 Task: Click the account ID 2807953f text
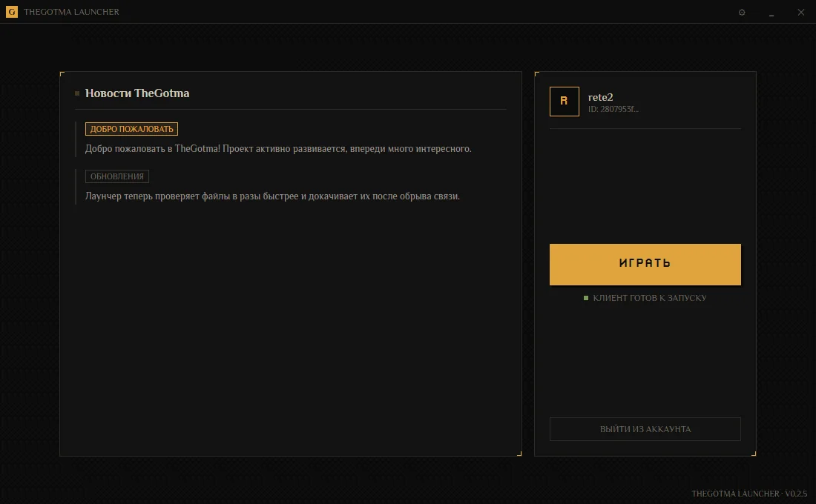613,109
